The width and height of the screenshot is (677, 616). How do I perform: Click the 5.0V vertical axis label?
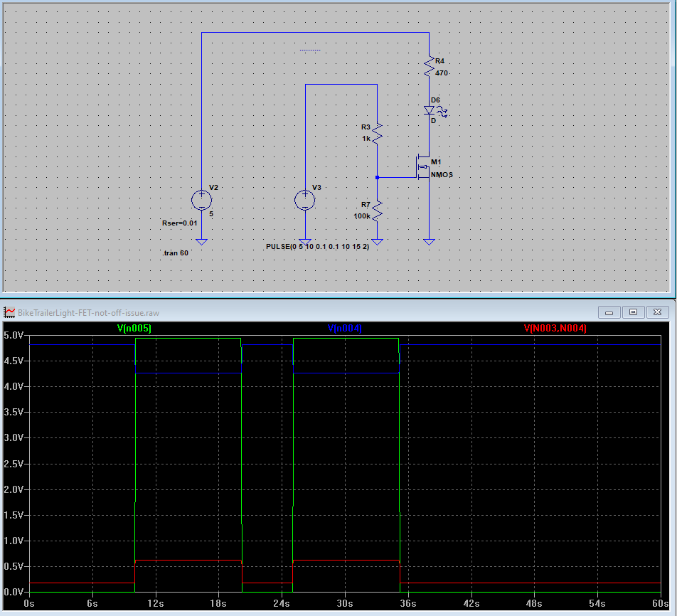click(13, 335)
